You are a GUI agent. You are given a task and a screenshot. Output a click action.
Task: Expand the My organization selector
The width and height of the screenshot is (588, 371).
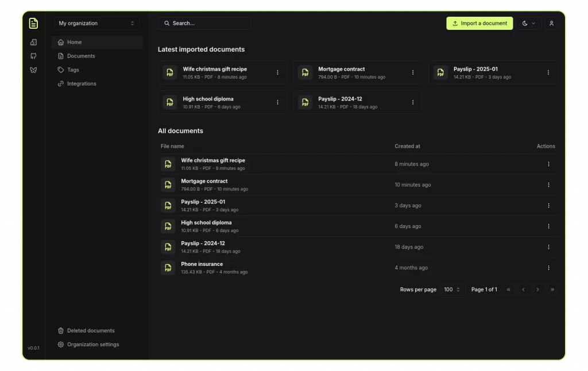(x=96, y=24)
